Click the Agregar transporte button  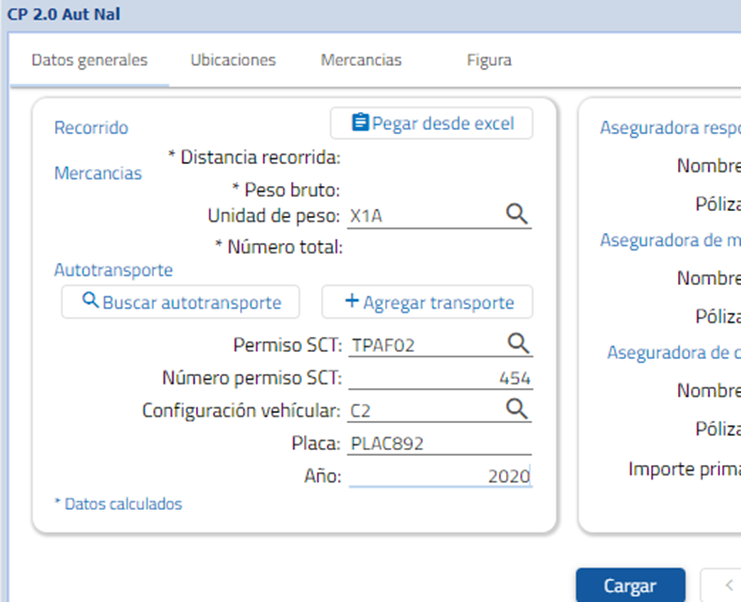point(427,302)
